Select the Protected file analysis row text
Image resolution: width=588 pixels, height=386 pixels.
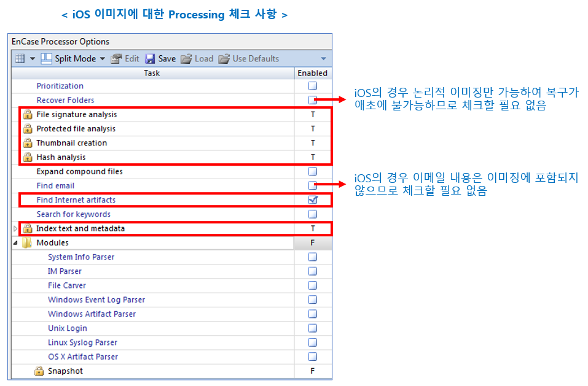pos(76,128)
